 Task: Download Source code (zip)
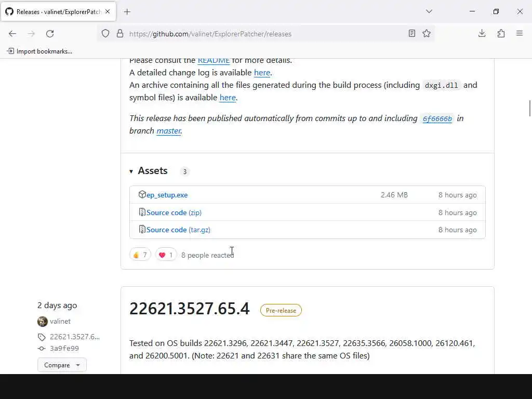(174, 212)
